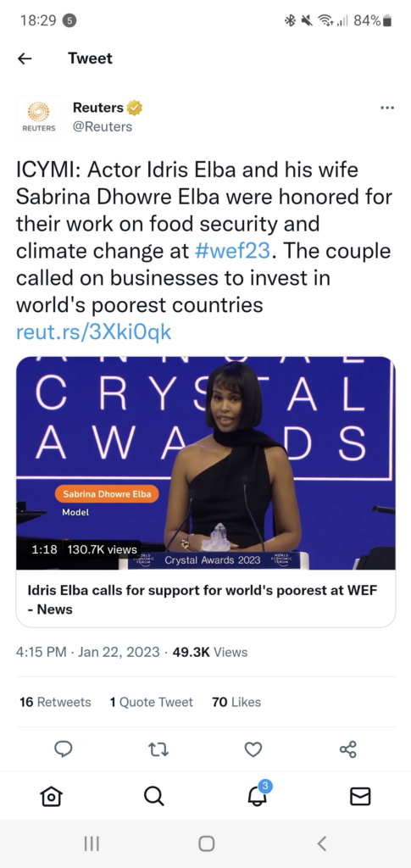Tap the retweet arrows icon
The image size is (411, 868).
click(158, 749)
